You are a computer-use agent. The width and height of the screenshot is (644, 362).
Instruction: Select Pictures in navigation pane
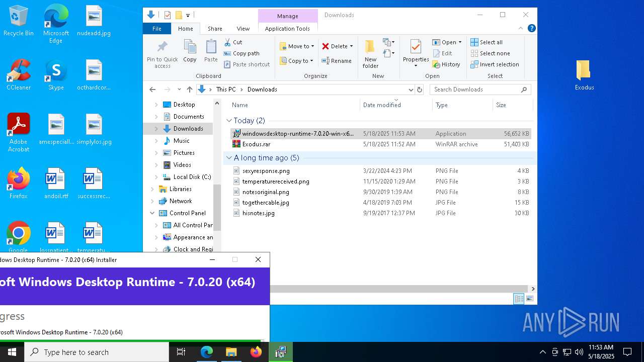click(184, 153)
